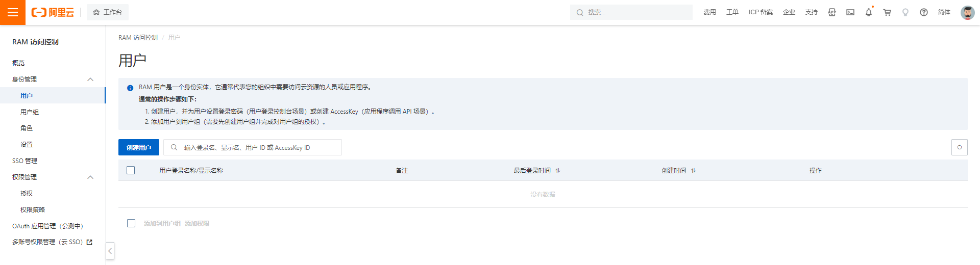Open the shopping cart icon
The width and height of the screenshot is (980, 265).
(x=887, y=12)
